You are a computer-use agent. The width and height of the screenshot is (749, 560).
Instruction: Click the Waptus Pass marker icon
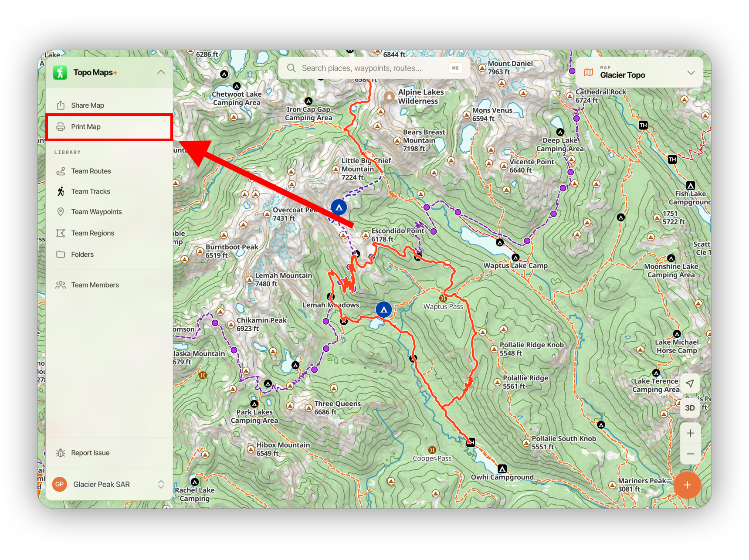(x=443, y=299)
